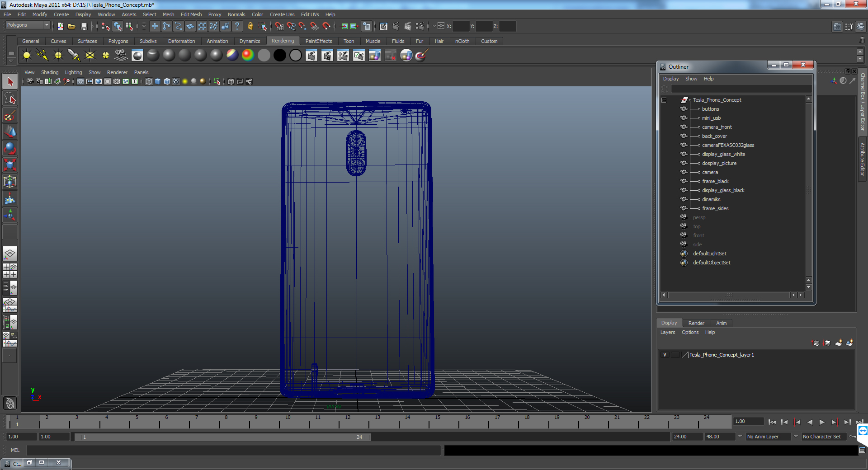
Task: Activate the Scale tool in toolbox
Action: 10,165
